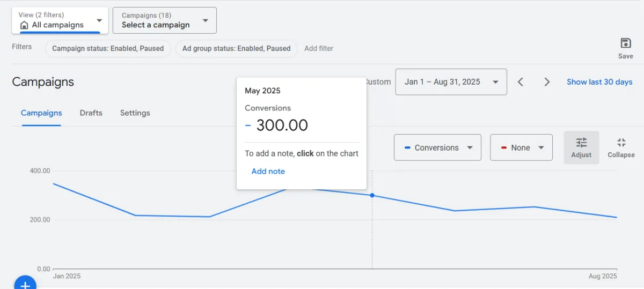Click the Add note link in tooltip
The image size is (644, 289).
pos(268,172)
